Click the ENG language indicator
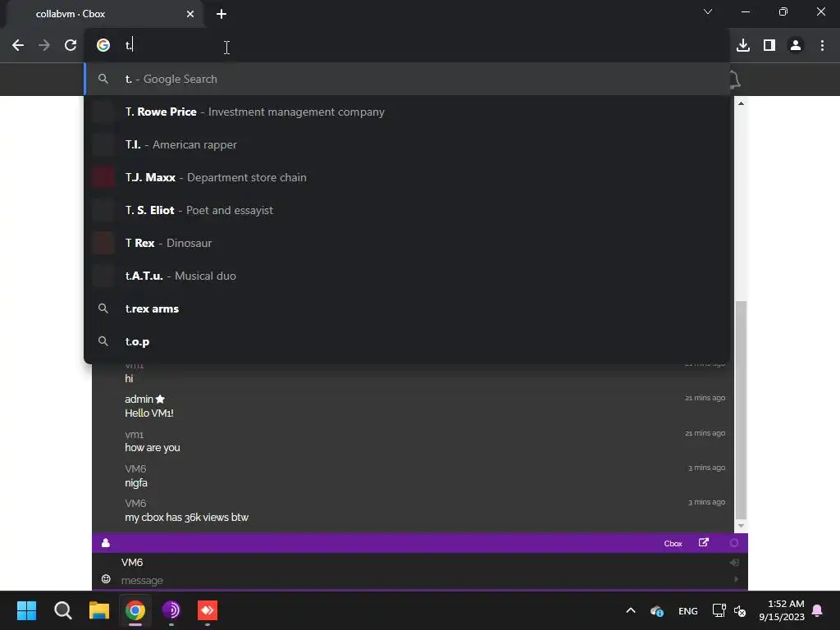The width and height of the screenshot is (840, 630). pyautogui.click(x=688, y=611)
